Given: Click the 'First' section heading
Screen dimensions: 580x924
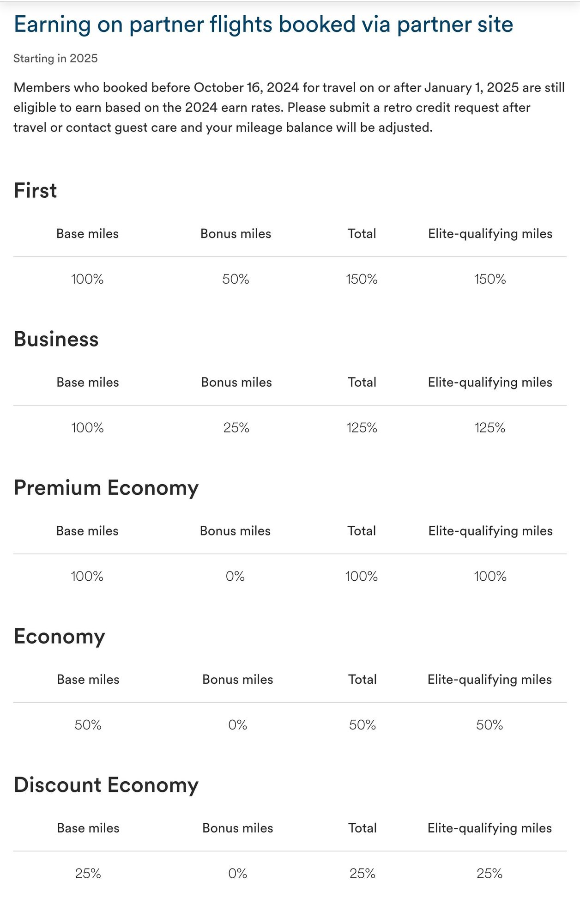Looking at the screenshot, I should pos(36,191).
